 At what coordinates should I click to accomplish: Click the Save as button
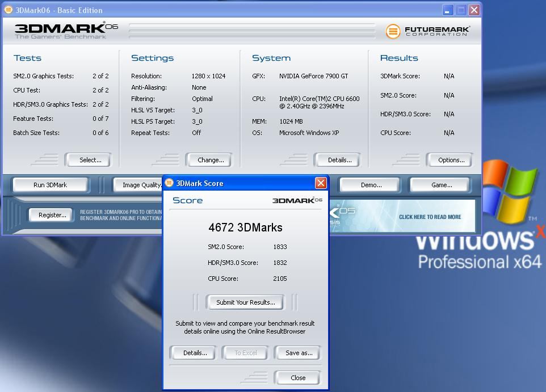297,353
